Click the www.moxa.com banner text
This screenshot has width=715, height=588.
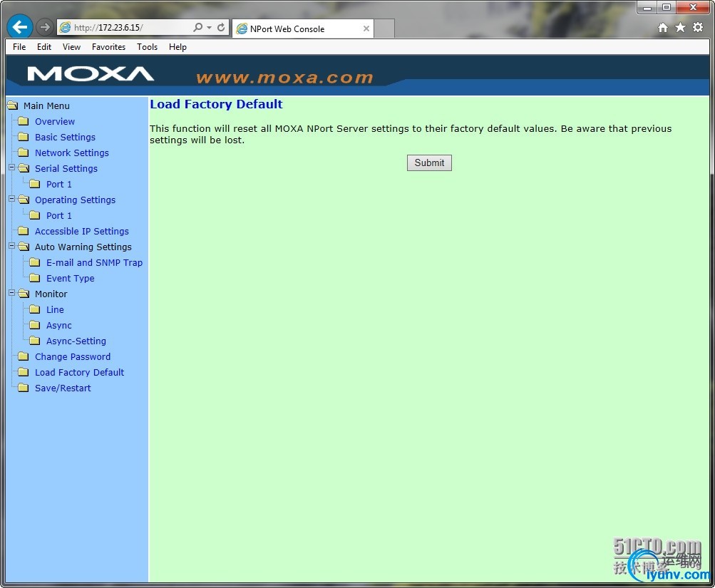284,78
